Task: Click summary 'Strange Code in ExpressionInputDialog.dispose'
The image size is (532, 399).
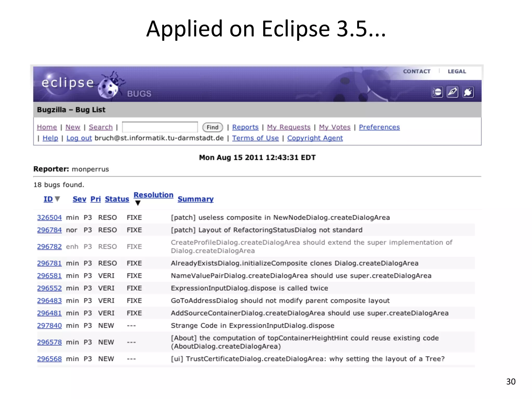Action: (x=252, y=325)
